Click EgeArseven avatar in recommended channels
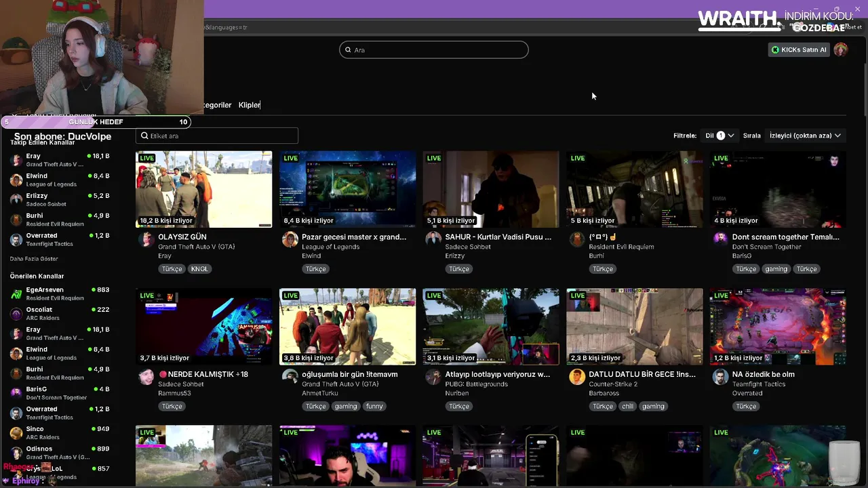Screen dimensions: 868x488 tap(16, 293)
